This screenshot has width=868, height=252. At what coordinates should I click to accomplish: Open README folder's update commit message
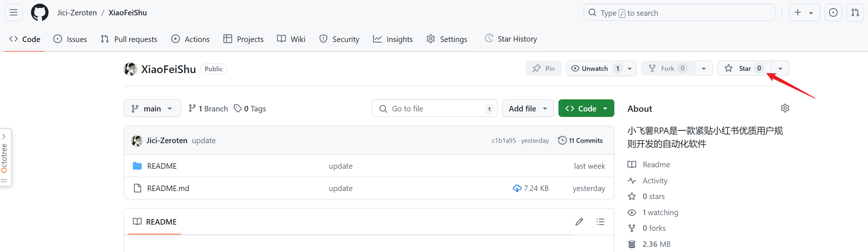pyautogui.click(x=341, y=166)
